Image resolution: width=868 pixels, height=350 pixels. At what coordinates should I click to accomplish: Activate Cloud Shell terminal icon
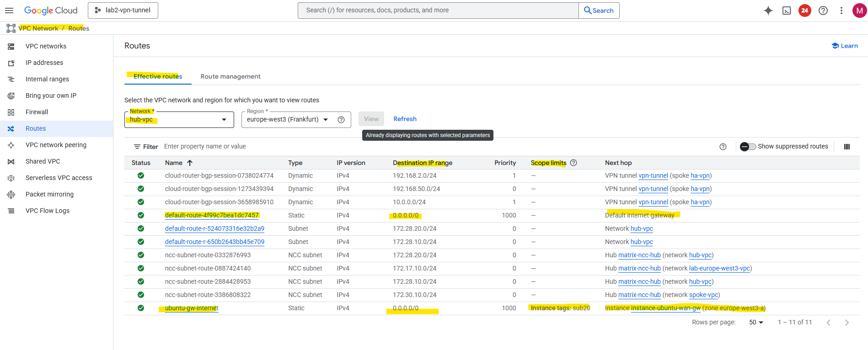pyautogui.click(x=787, y=11)
